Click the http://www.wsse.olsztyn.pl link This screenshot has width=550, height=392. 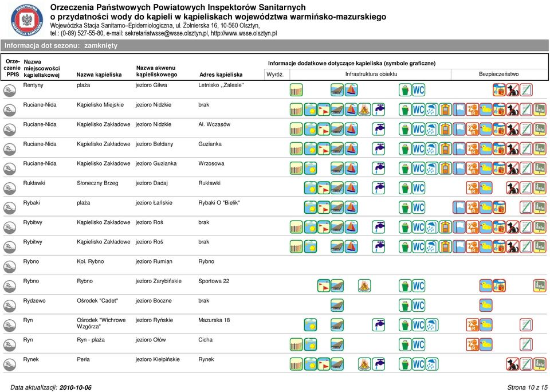(x=244, y=34)
